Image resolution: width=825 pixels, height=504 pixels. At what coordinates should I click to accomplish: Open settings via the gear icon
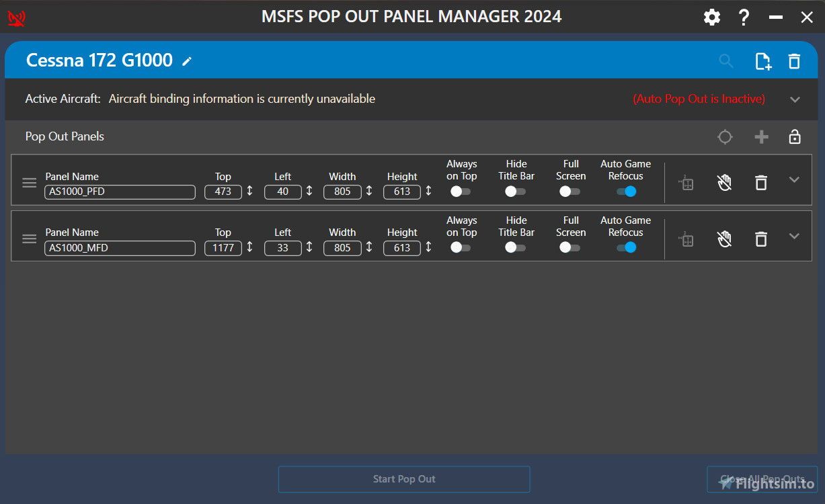point(711,17)
